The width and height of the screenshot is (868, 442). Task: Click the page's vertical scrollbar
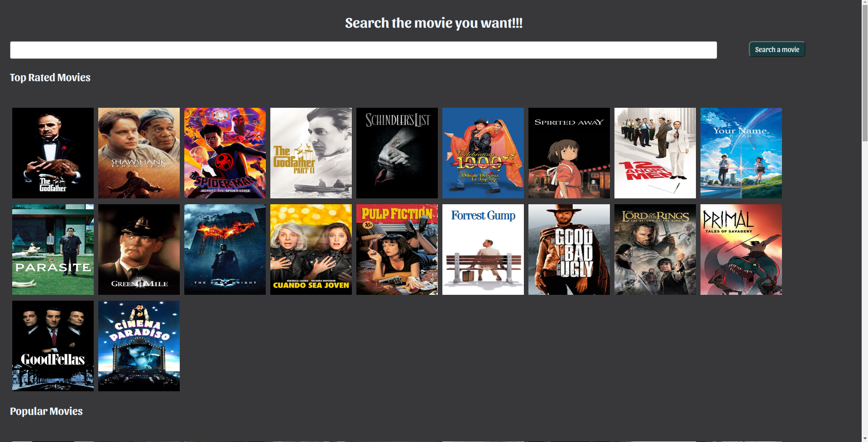864,72
